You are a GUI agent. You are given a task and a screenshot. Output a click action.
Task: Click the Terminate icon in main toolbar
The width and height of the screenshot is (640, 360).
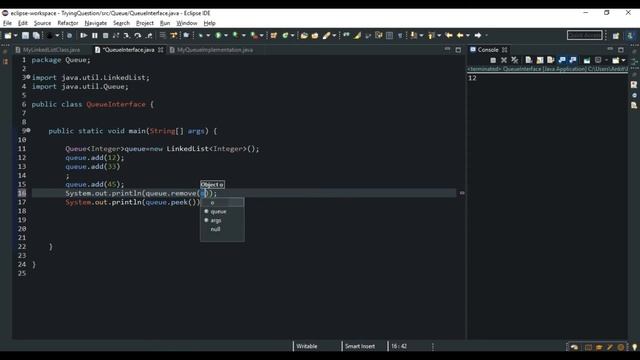click(105, 36)
